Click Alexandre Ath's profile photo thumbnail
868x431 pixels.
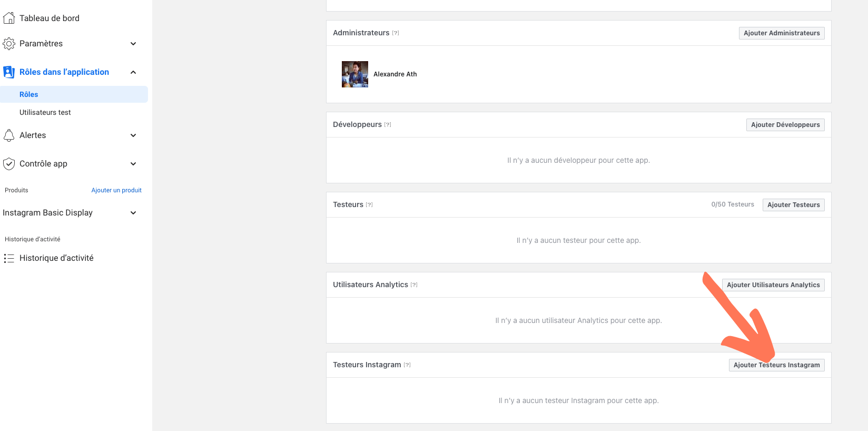coord(355,74)
